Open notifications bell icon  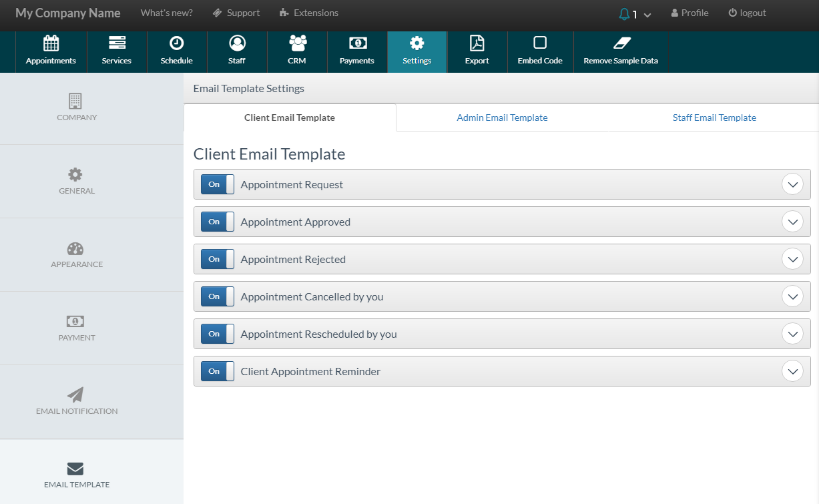click(x=624, y=13)
